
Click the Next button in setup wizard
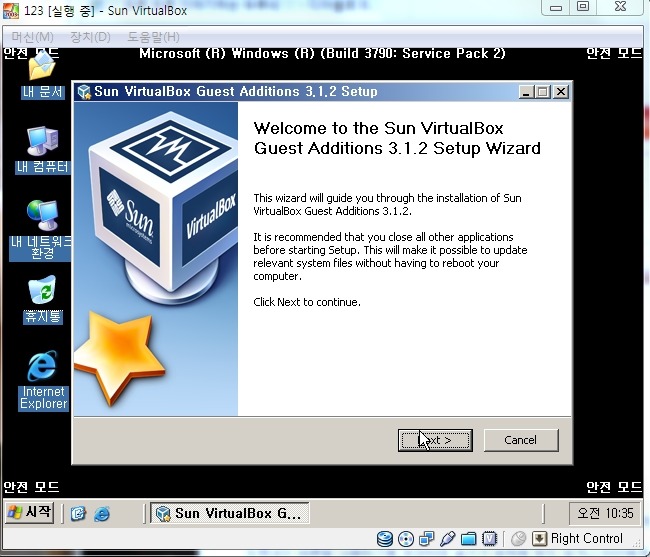pos(435,440)
